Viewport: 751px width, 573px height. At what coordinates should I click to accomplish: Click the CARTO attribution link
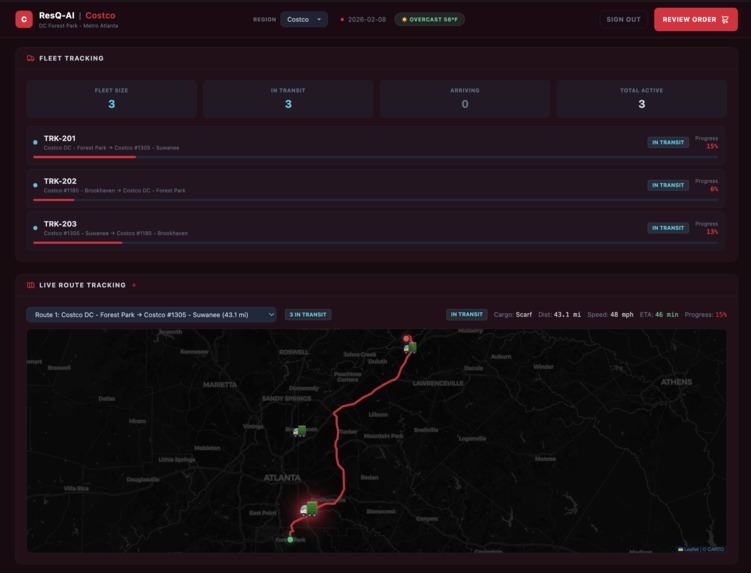pyautogui.click(x=716, y=549)
